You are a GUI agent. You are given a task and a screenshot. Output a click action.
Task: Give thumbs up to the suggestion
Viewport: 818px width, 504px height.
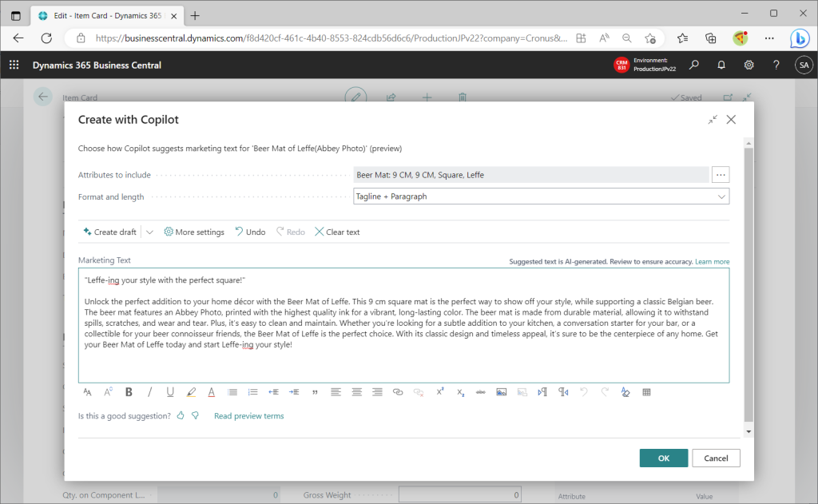181,416
